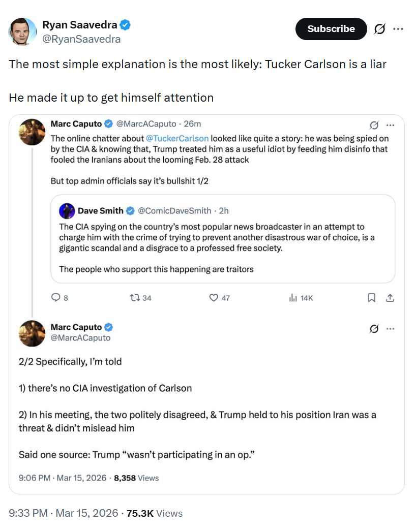Click Ryan Saavedra's blue verified badge
415x532 pixels.
click(x=126, y=25)
